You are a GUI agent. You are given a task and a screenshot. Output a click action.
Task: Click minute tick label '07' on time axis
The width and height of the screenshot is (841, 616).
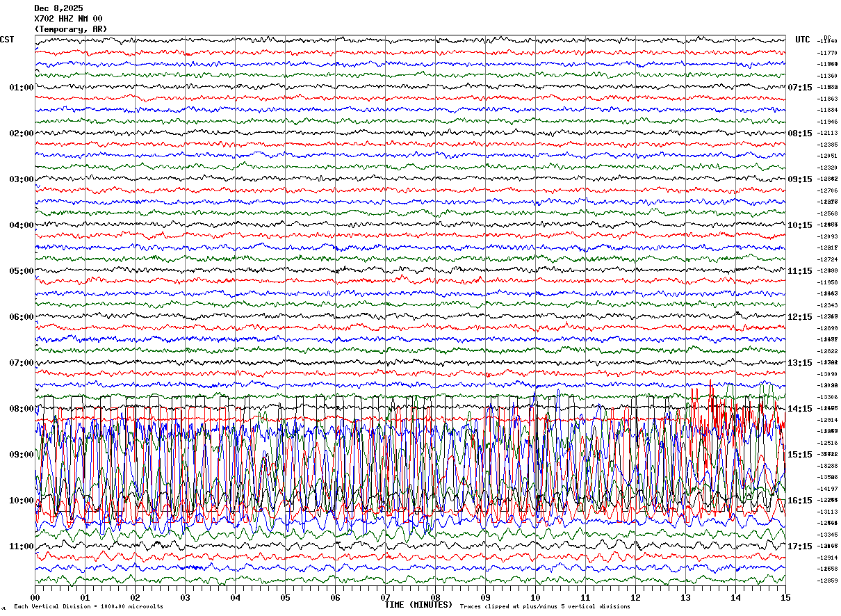tap(385, 597)
